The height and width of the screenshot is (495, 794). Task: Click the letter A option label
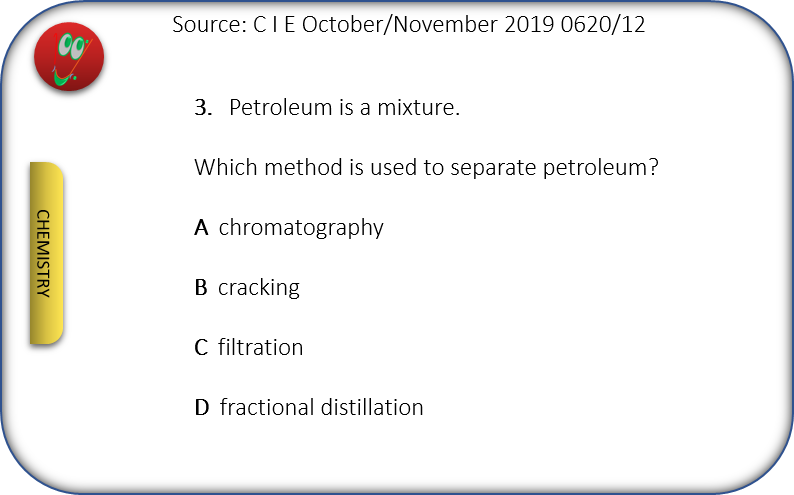(201, 228)
